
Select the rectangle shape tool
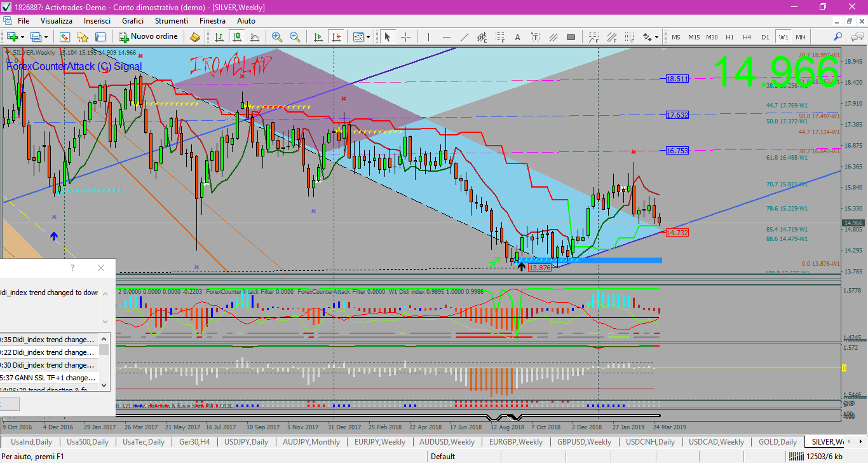[x=571, y=37]
